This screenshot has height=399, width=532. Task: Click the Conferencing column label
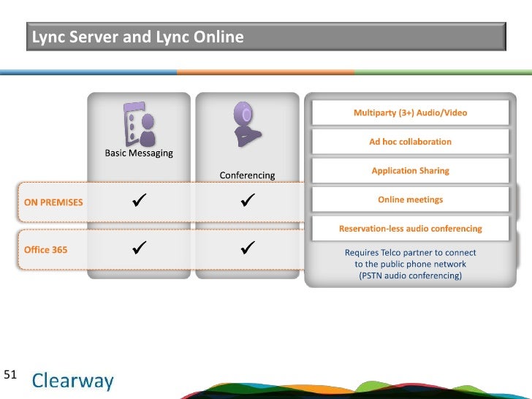point(247,175)
